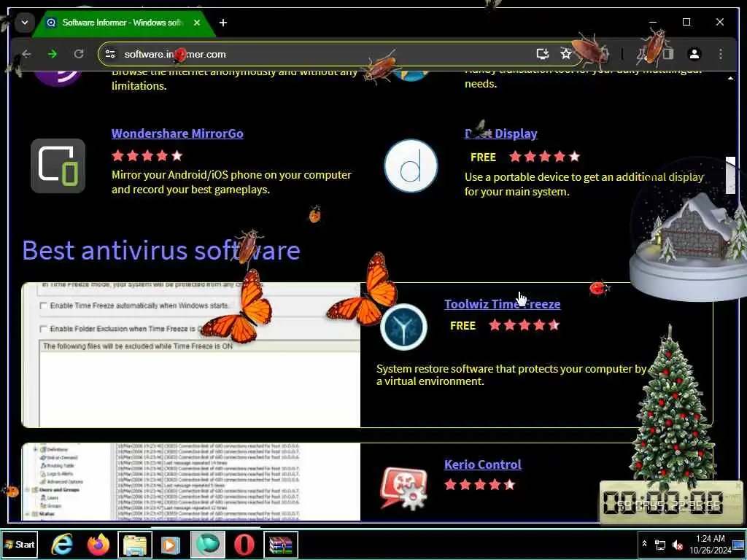This screenshot has width=747, height=560.
Task: Open the Kerio Control link
Action: coord(483,464)
